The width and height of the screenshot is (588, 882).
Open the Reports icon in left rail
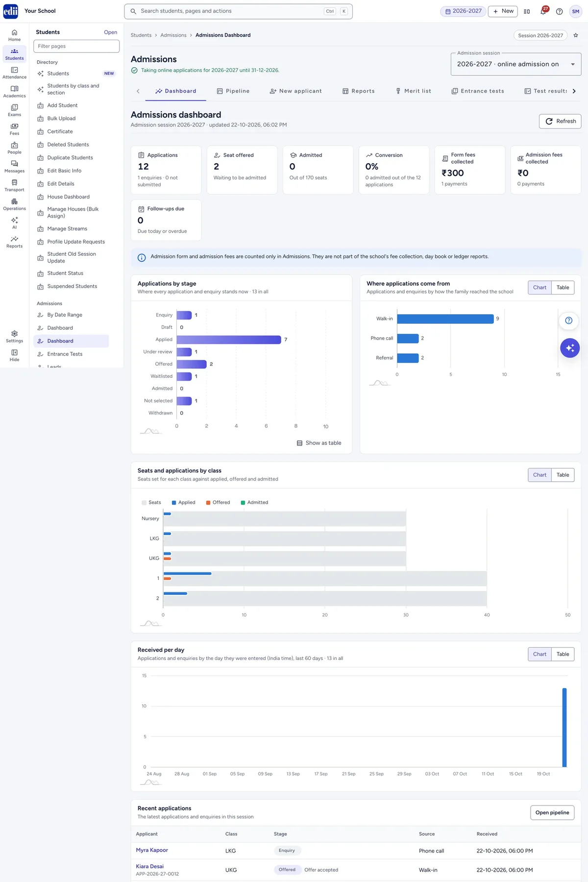click(x=14, y=242)
